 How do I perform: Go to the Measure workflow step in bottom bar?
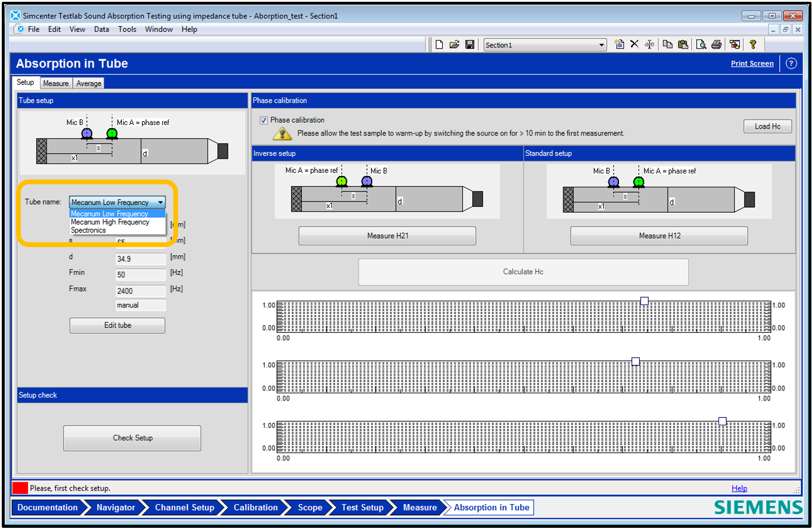(x=420, y=507)
